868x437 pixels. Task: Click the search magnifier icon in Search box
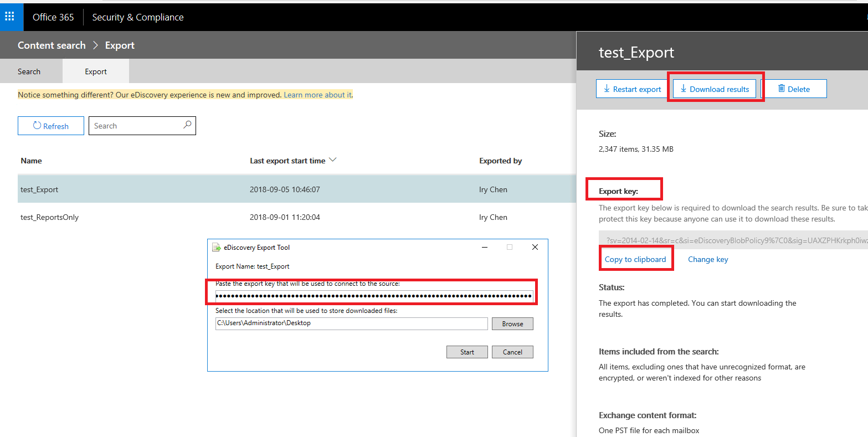pyautogui.click(x=187, y=125)
